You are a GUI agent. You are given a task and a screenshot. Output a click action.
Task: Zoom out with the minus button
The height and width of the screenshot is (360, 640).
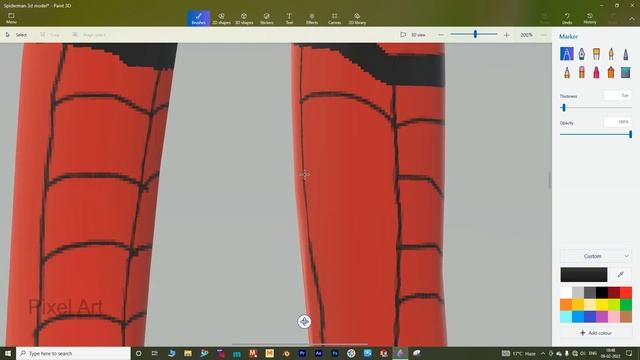point(441,35)
